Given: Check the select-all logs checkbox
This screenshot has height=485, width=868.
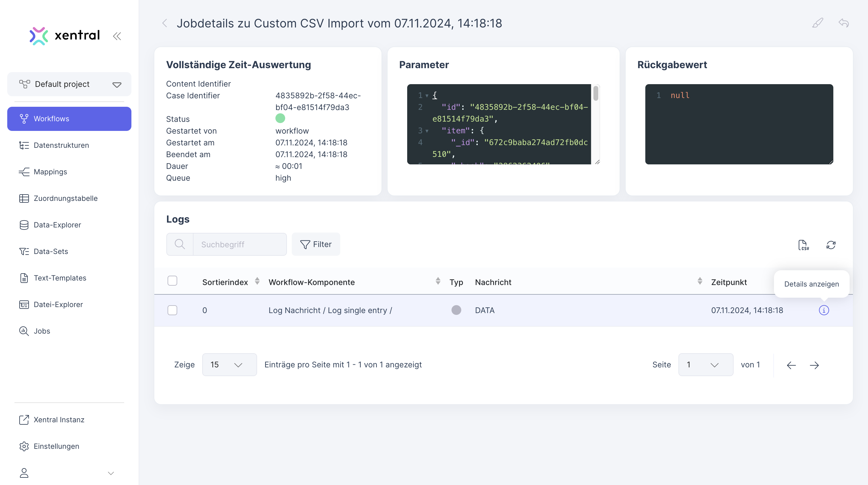Looking at the screenshot, I should click(x=172, y=281).
